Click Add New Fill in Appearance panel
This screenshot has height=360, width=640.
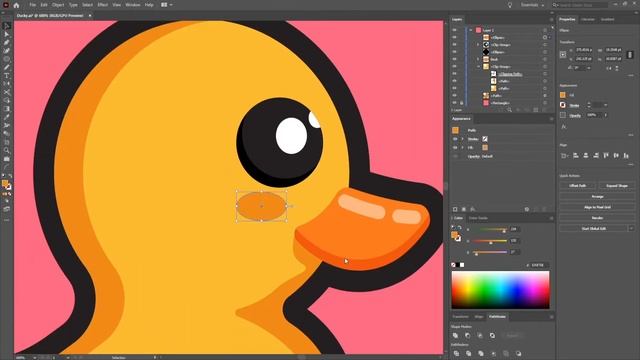464,209
